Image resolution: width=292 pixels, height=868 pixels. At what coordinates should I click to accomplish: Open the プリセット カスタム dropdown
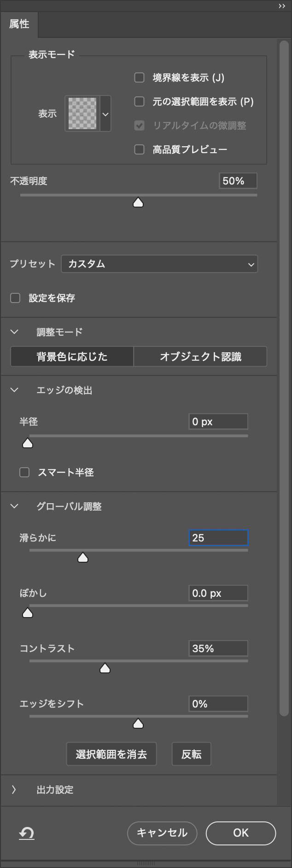159,264
